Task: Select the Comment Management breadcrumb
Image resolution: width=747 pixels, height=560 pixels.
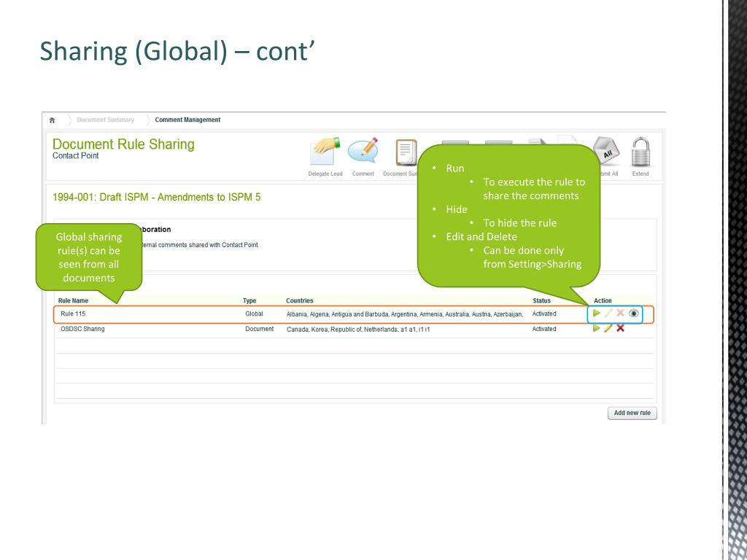Action: tap(187, 120)
